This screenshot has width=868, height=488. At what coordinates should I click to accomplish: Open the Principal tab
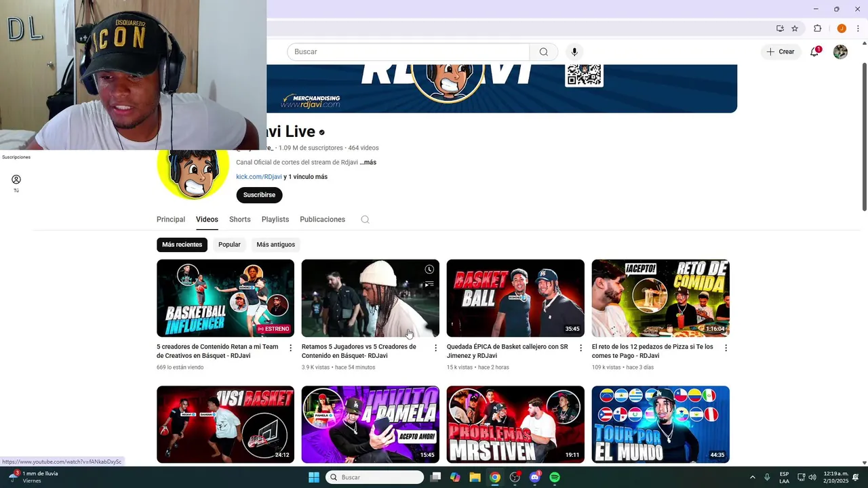(171, 220)
